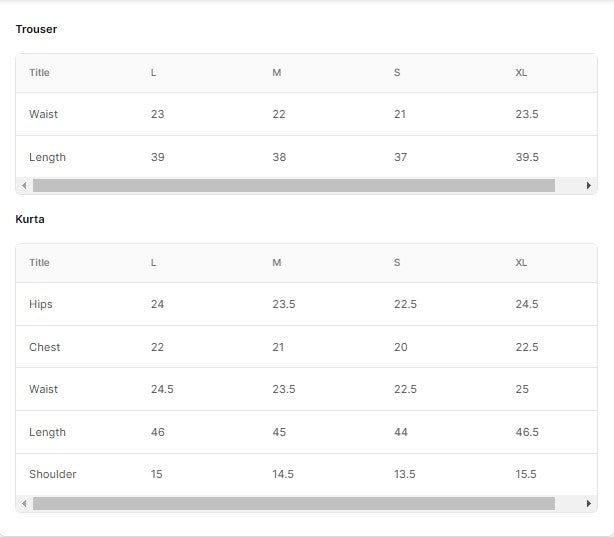Click the Waist row label in Trouser table

tap(43, 115)
